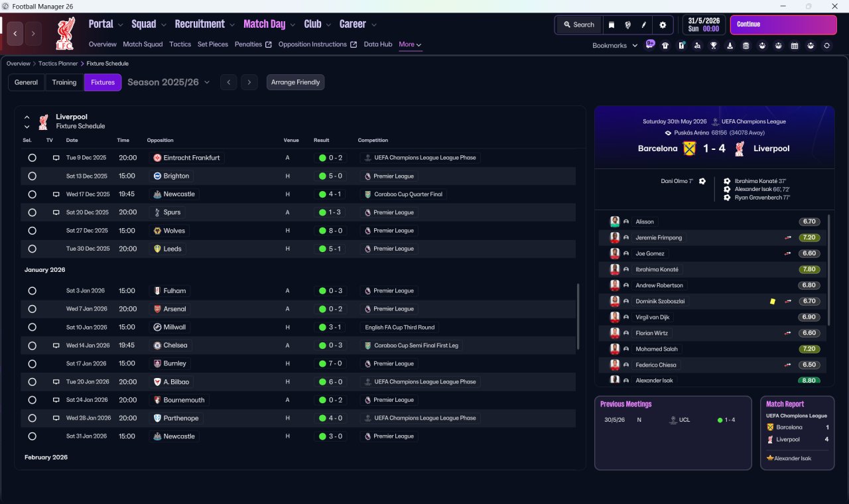This screenshot has height=504, width=849.
Task: Click the Eintracht Frankfurt club badge
Action: [157, 158]
